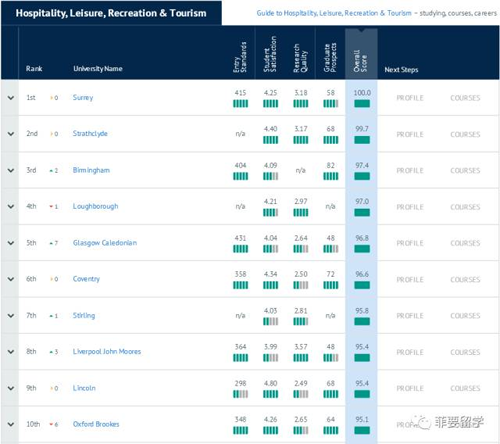The image size is (500, 444).
Task: View Glasgow Caledonian PROFILE
Action: point(410,243)
